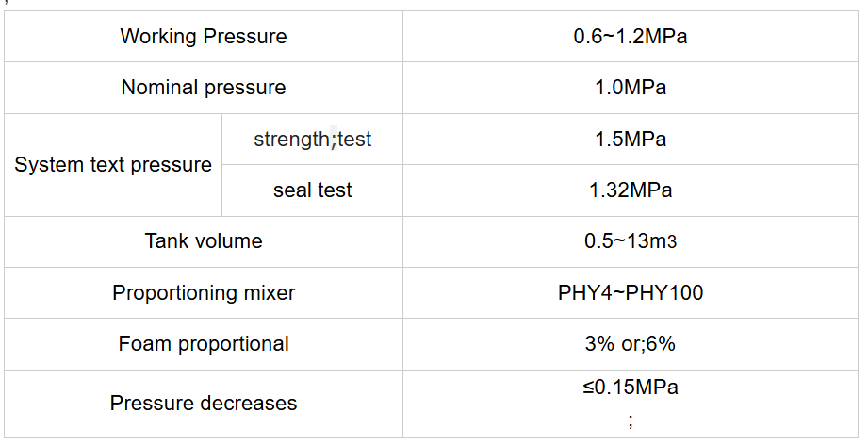The height and width of the screenshot is (446, 868).
Task: Select the Pressure decreases cell
Action: click(x=203, y=404)
